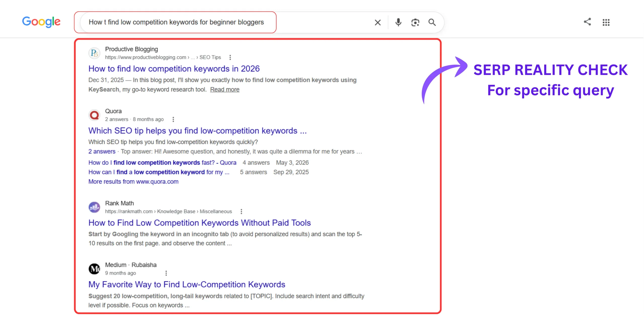Open 'My Favorite Way to Find Low-Competition Keywords'

point(187,285)
